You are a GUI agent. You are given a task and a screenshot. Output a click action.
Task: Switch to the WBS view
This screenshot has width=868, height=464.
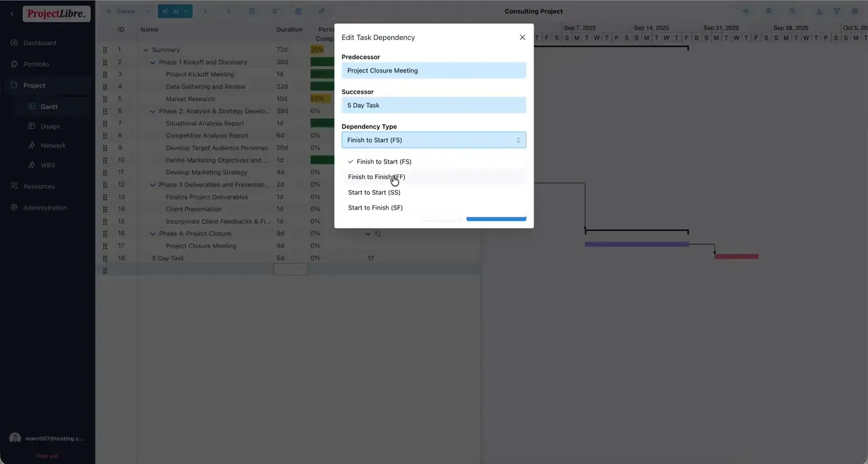click(47, 165)
